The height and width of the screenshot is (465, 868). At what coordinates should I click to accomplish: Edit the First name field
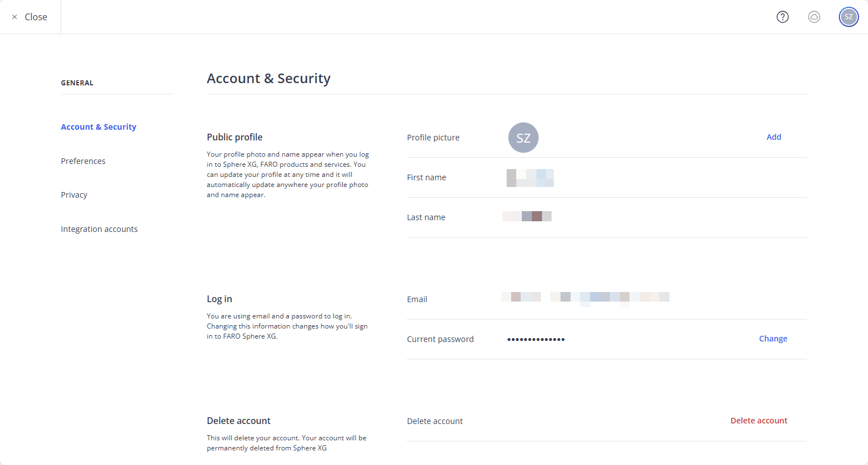click(x=530, y=177)
